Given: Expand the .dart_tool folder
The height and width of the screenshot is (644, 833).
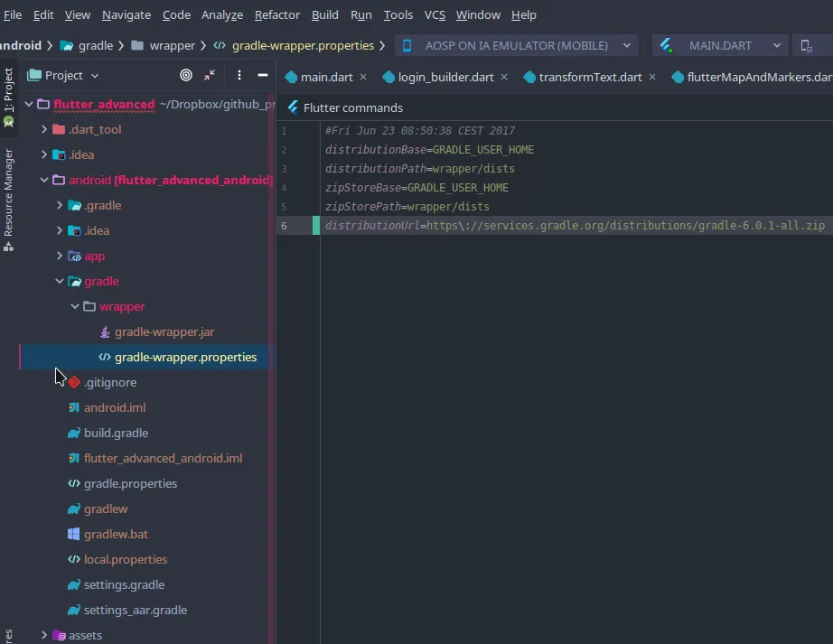Looking at the screenshot, I should pos(44,129).
